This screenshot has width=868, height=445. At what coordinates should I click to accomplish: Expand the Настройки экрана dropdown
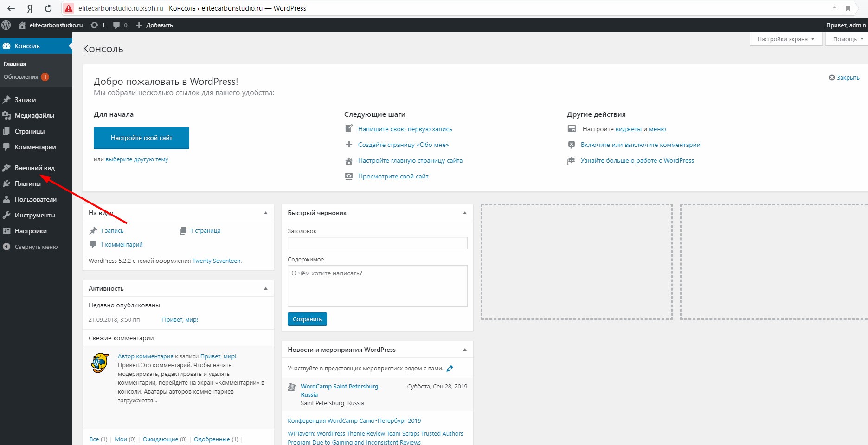(785, 39)
